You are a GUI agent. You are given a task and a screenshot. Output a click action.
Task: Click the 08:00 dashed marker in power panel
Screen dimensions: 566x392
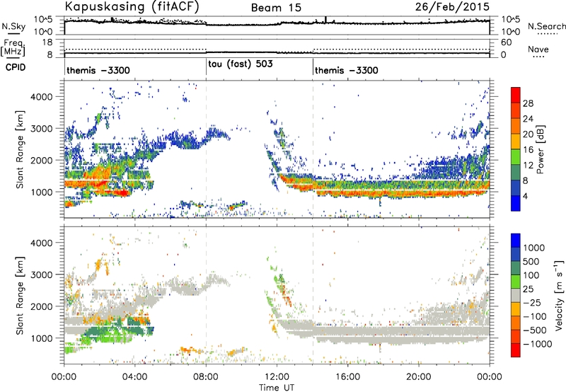point(206,149)
